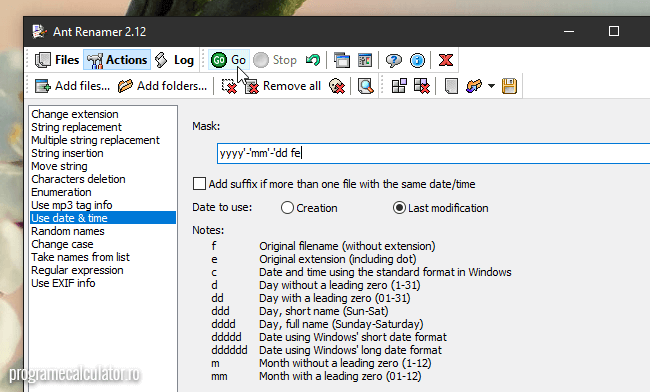Maximize the Ant Renamer window
This screenshot has width=650, height=392.
tap(614, 31)
